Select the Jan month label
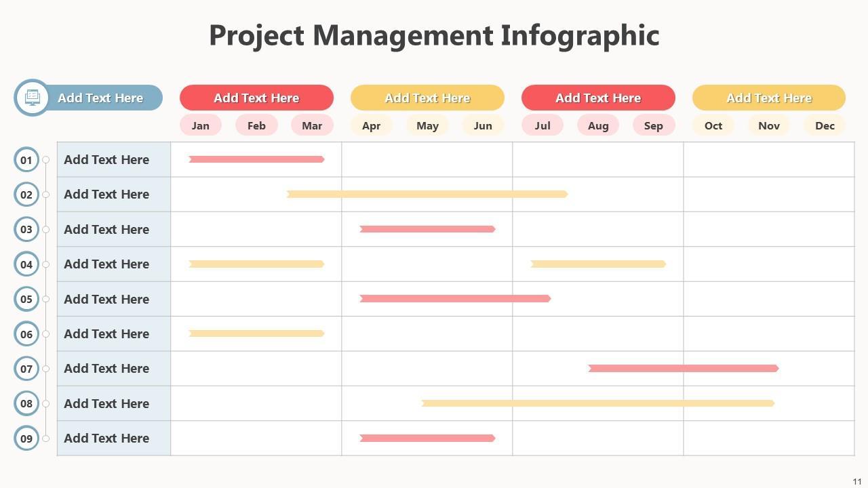 pos(200,125)
